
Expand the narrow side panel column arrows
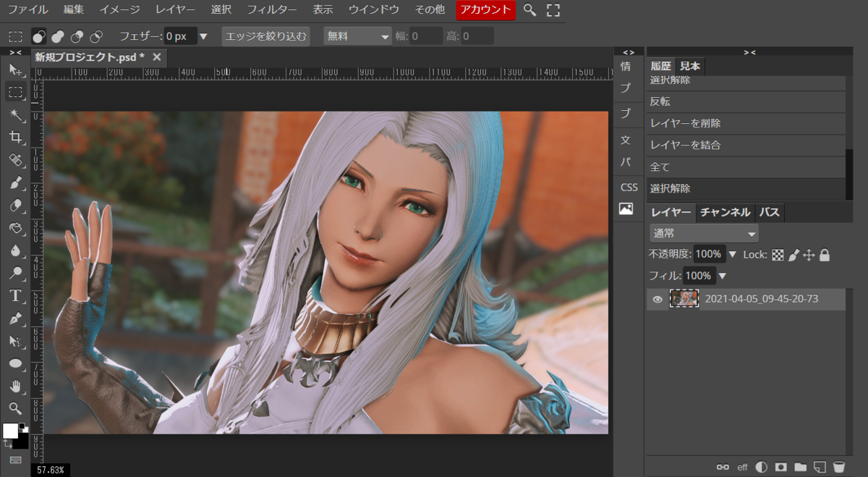coord(629,52)
